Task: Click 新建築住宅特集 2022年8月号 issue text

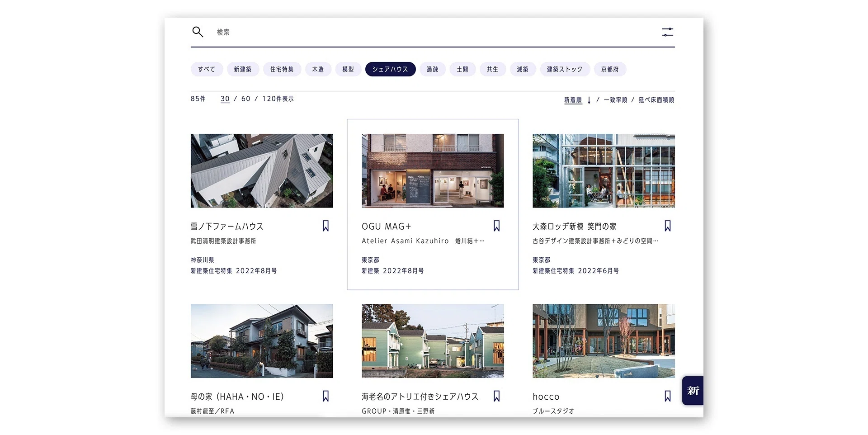Action: [x=234, y=271]
